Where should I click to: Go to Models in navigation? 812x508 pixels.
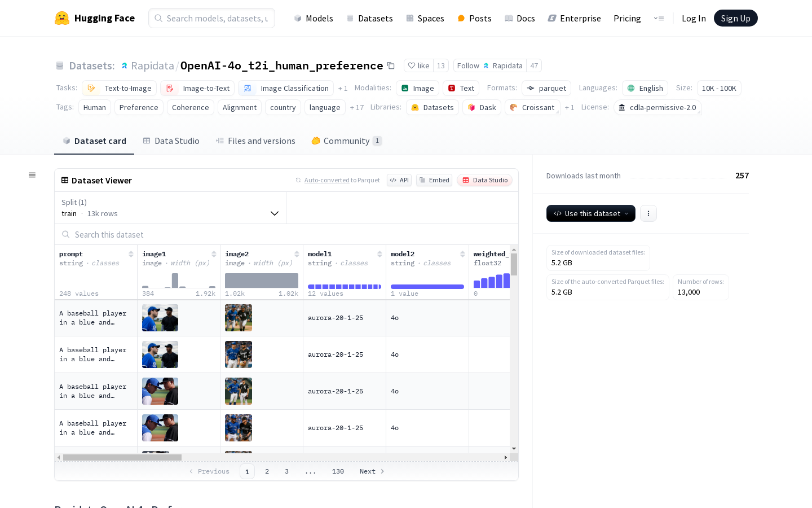(314, 18)
